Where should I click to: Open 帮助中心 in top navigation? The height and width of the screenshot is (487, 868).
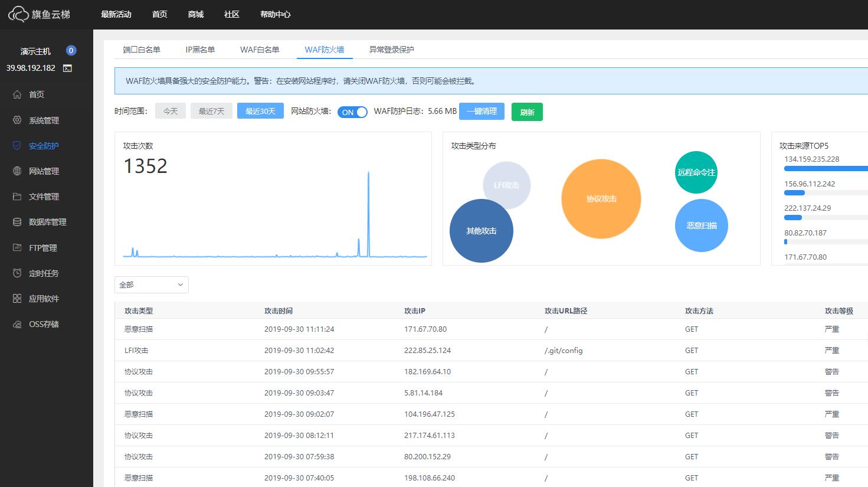click(276, 14)
